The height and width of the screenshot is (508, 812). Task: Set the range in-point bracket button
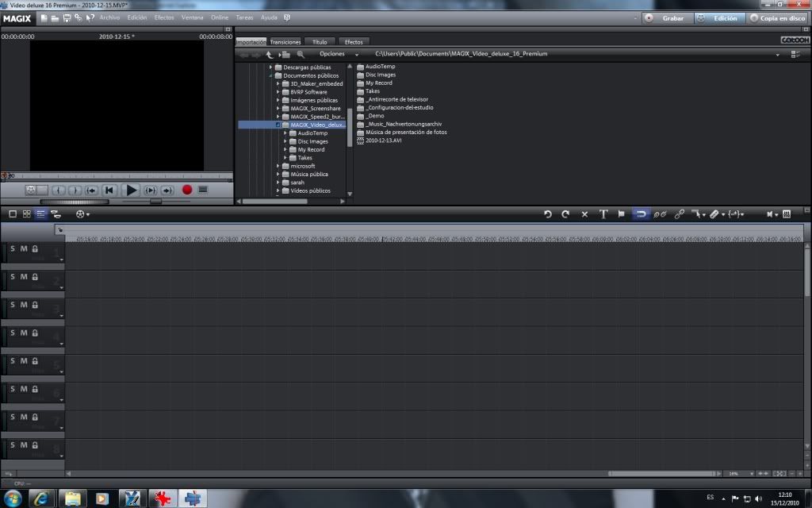click(x=59, y=190)
